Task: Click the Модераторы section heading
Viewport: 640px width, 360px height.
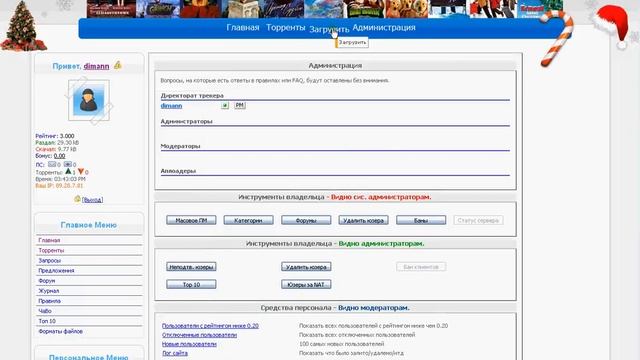Action: [x=180, y=146]
